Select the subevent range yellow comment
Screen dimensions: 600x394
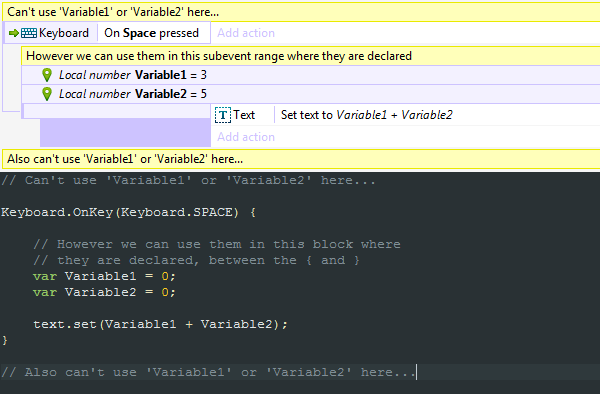(x=310, y=56)
